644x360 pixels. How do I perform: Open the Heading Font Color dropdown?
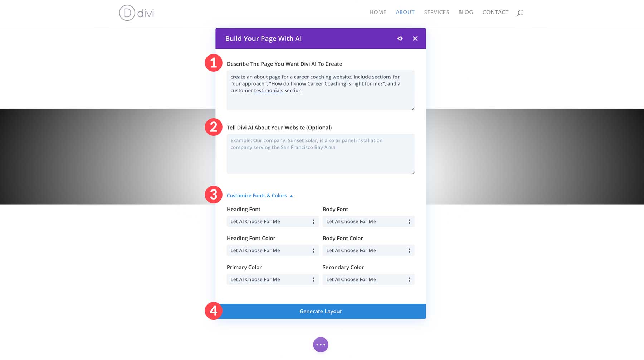click(x=272, y=250)
